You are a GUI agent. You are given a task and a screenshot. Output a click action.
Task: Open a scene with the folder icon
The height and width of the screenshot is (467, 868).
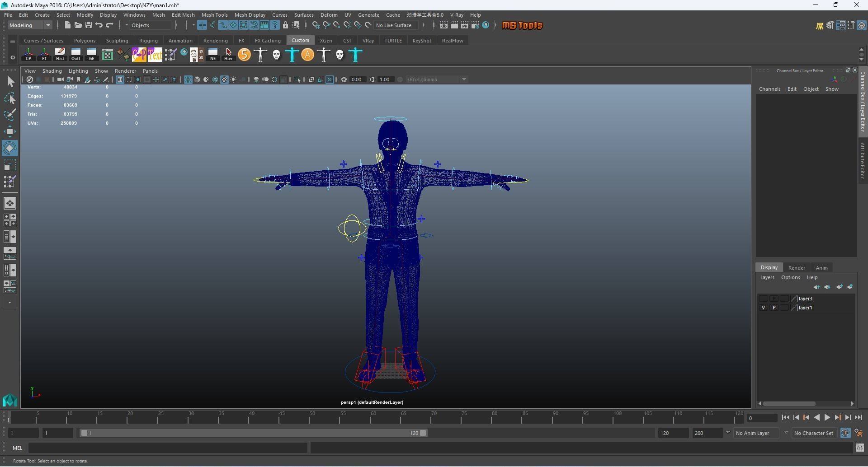(x=78, y=25)
